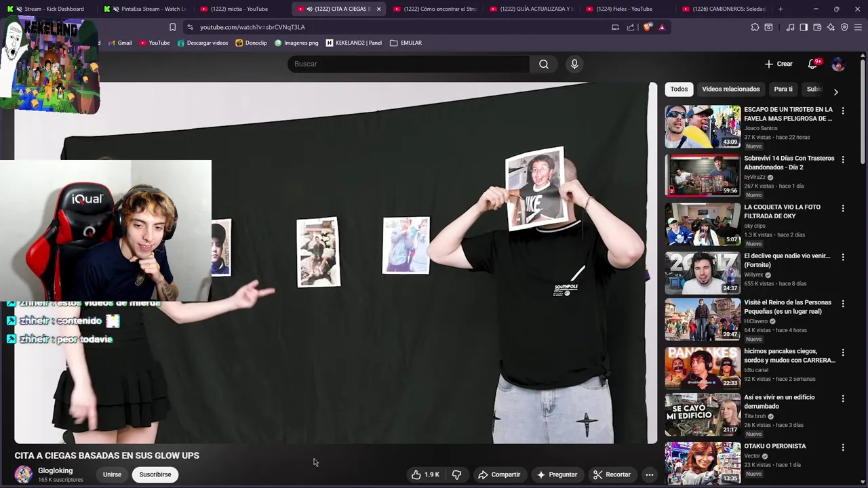Click the Crear button
868x488 pixels.
click(x=778, y=64)
